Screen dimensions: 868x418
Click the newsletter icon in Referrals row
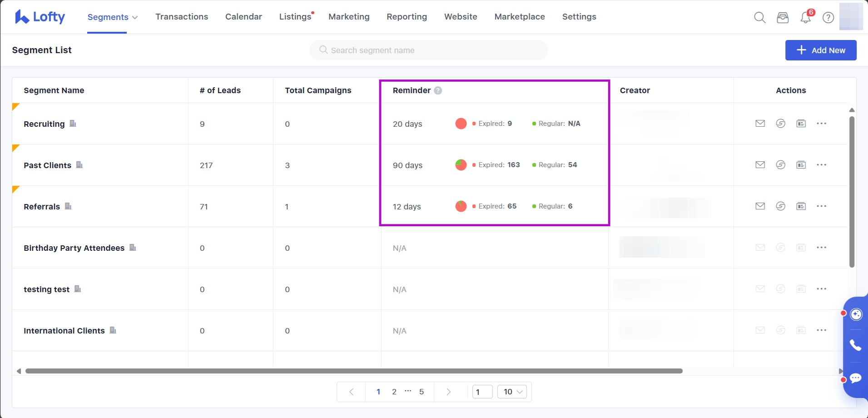click(801, 206)
